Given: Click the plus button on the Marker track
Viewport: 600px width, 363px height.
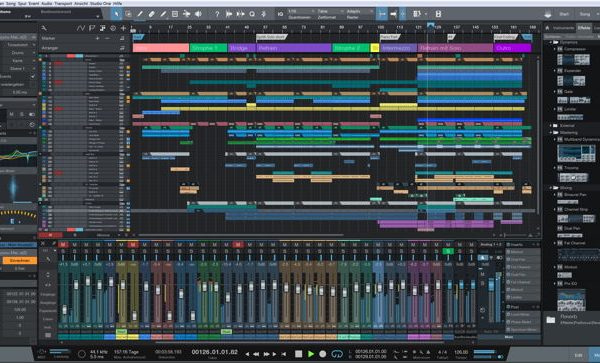Looking at the screenshot, I should 98,38.
